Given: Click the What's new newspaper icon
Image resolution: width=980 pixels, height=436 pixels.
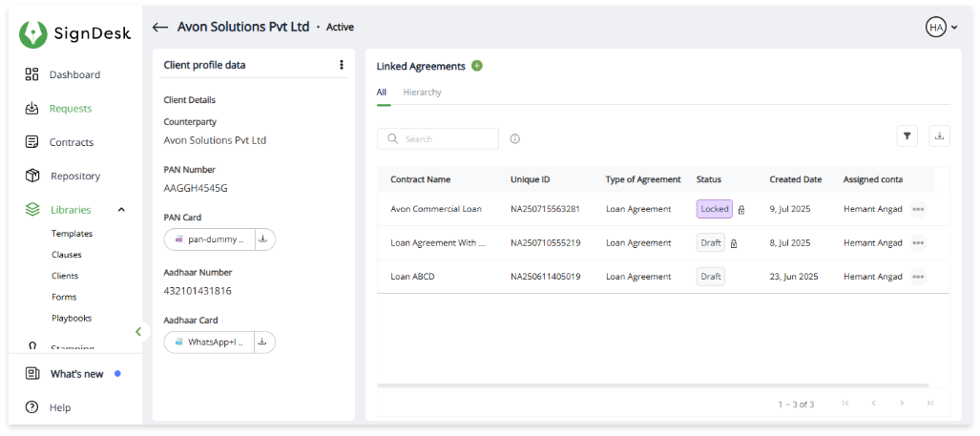Looking at the screenshot, I should [x=31, y=374].
